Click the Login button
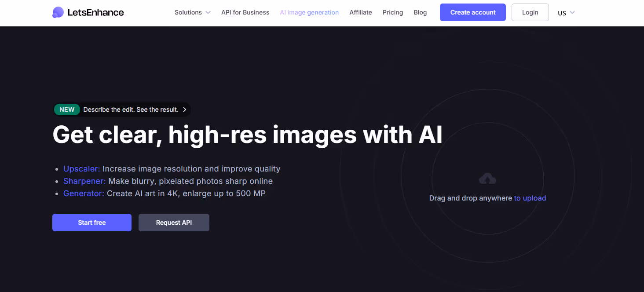This screenshot has height=292, width=644. [530, 12]
